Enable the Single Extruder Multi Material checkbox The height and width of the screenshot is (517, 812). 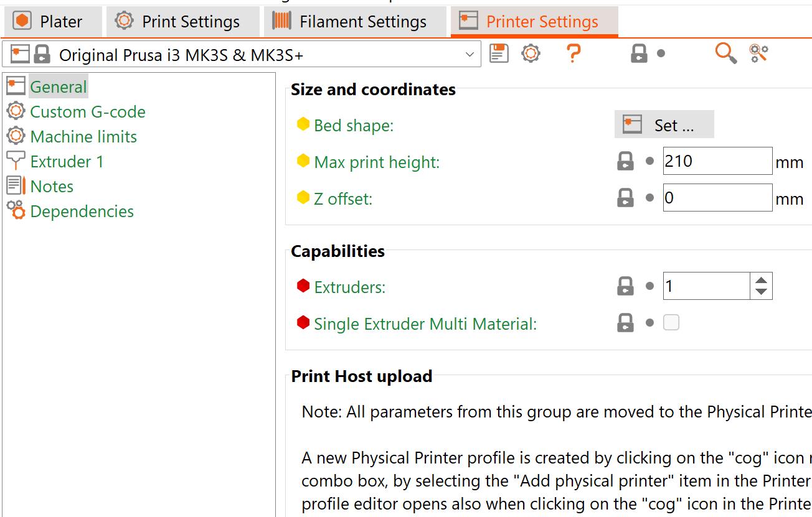pos(671,323)
